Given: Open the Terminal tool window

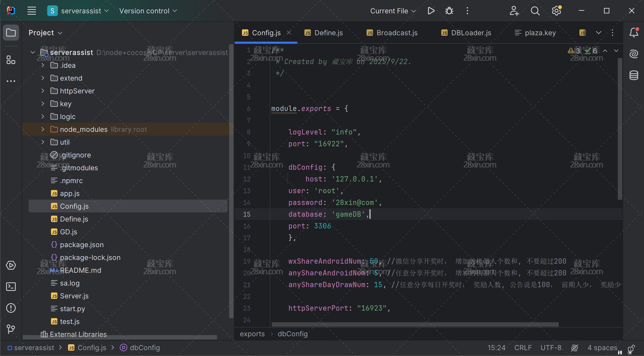Looking at the screenshot, I should pyautogui.click(x=11, y=287).
